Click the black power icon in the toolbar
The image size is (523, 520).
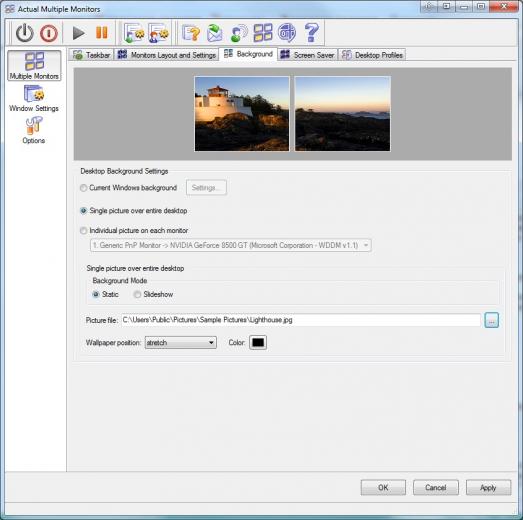tap(25, 33)
